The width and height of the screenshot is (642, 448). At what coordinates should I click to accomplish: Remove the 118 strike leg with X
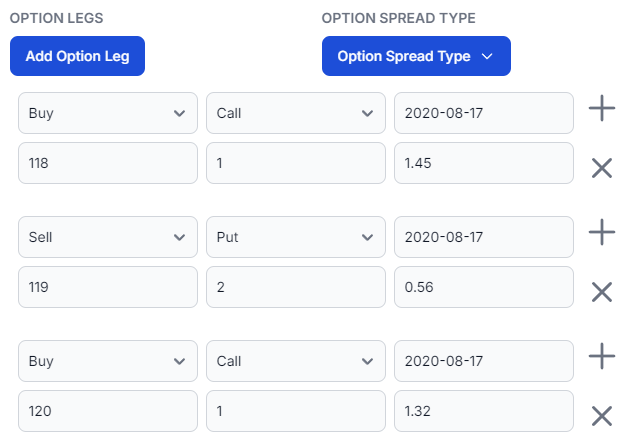[x=601, y=168]
